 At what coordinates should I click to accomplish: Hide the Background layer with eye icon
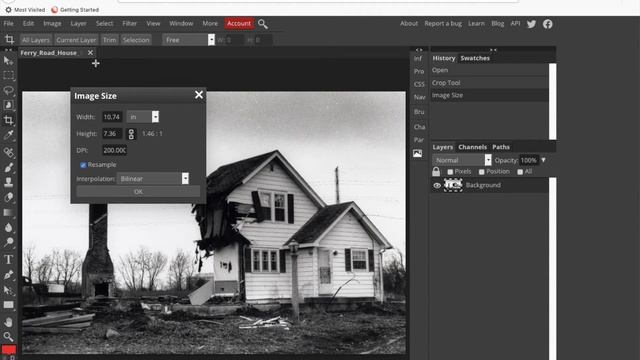pos(437,185)
